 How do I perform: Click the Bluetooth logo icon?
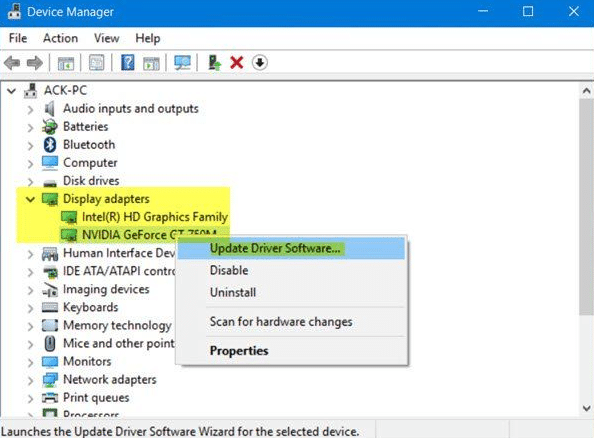pyautogui.click(x=50, y=145)
